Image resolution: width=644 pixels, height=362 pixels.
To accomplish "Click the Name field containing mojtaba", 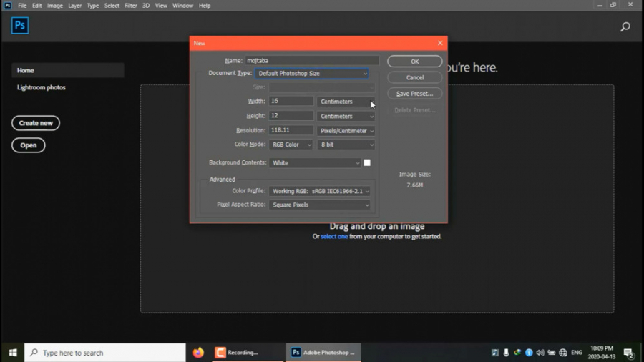I will [312, 61].
